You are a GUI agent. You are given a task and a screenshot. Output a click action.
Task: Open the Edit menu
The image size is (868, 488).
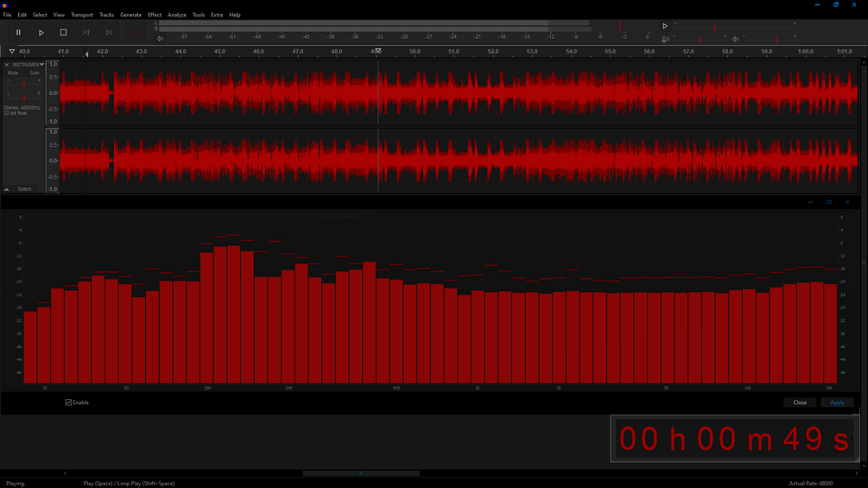(x=22, y=15)
